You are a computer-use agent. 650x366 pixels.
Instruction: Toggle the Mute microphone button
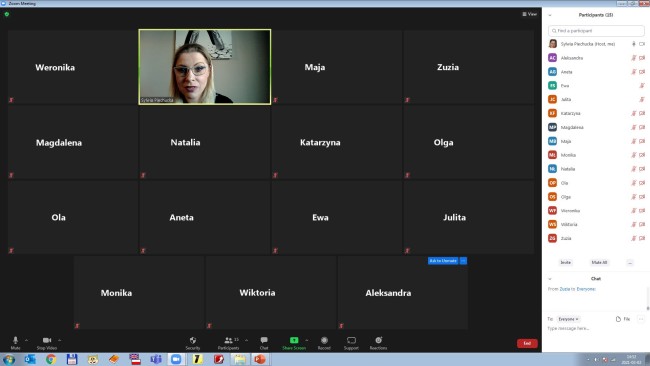[x=15, y=340]
